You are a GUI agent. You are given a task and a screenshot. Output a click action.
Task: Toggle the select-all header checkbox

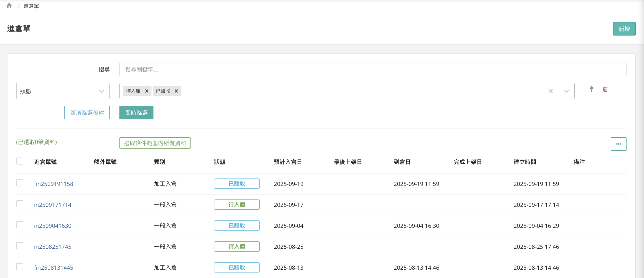coord(20,161)
